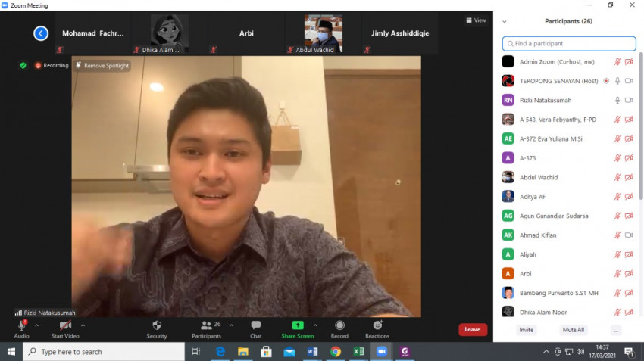Click the back arrow in gallery strip
Viewport: 644px width, 361px height.
click(x=41, y=33)
